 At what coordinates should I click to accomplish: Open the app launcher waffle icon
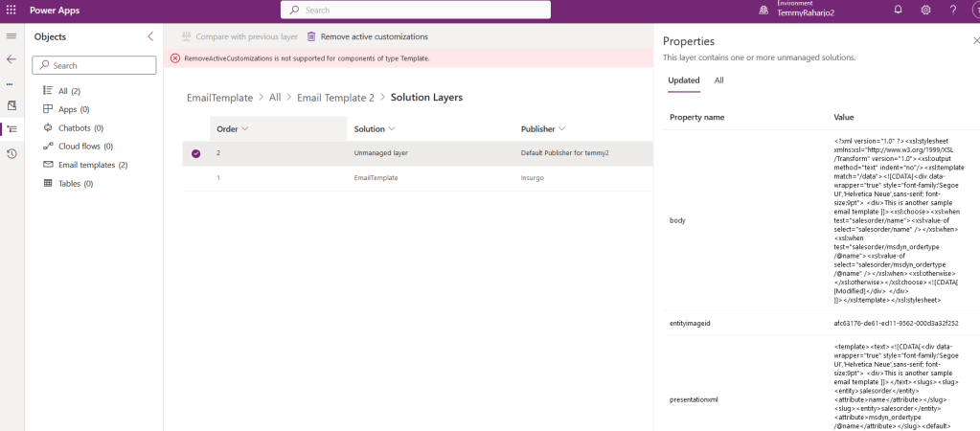pos(11,10)
